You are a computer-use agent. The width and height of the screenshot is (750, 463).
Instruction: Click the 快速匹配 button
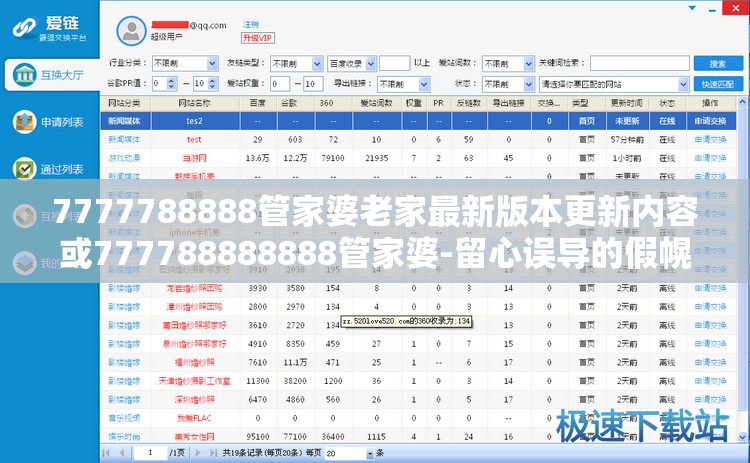[x=718, y=84]
